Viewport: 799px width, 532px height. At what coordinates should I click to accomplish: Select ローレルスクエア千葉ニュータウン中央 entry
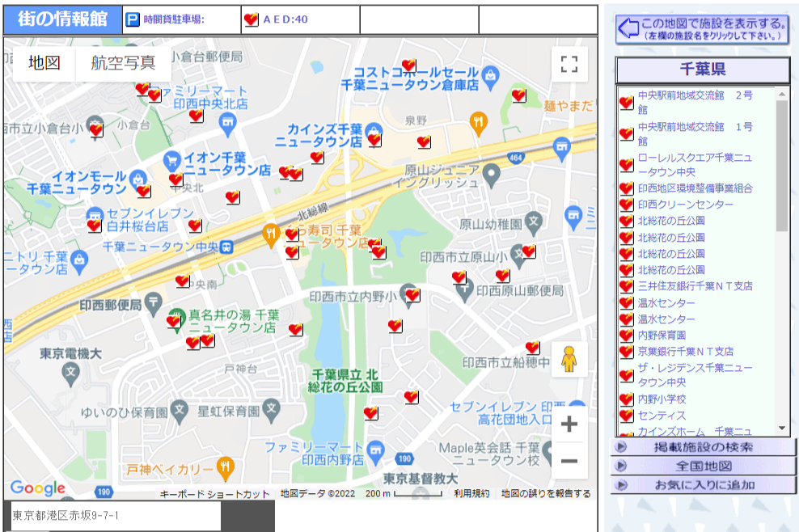(x=695, y=165)
